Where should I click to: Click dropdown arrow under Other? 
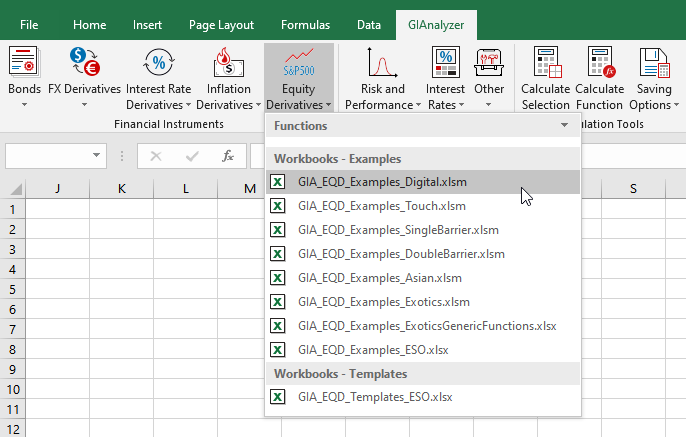[x=489, y=105]
